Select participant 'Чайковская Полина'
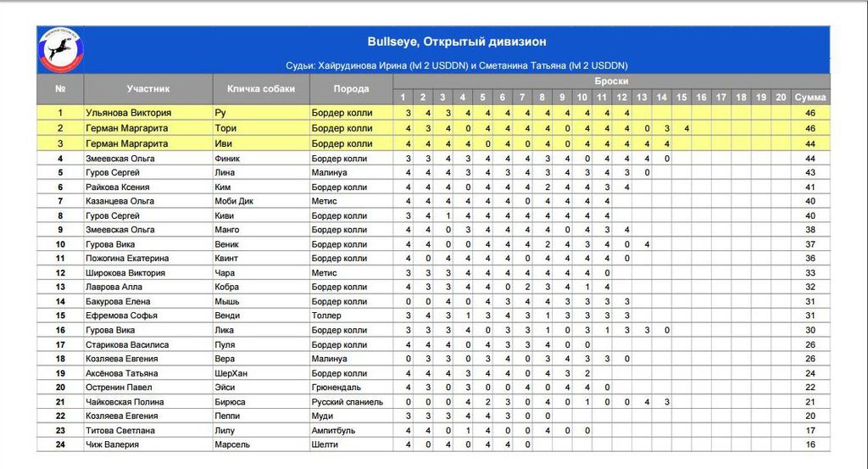 125,402
